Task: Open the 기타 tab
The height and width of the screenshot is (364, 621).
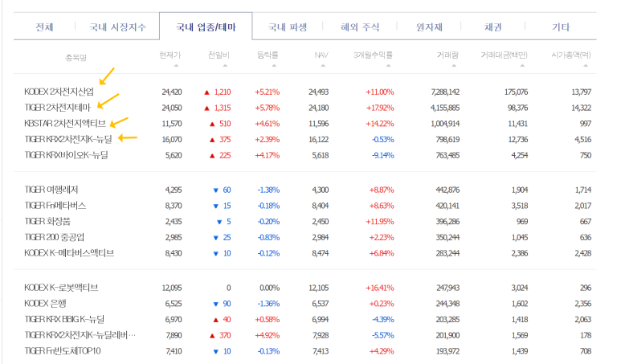Action: point(561,27)
